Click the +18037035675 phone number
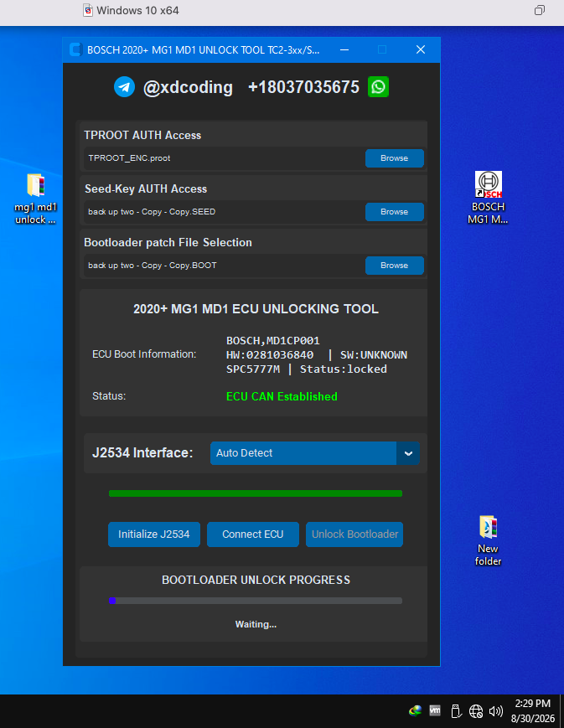 (x=304, y=87)
